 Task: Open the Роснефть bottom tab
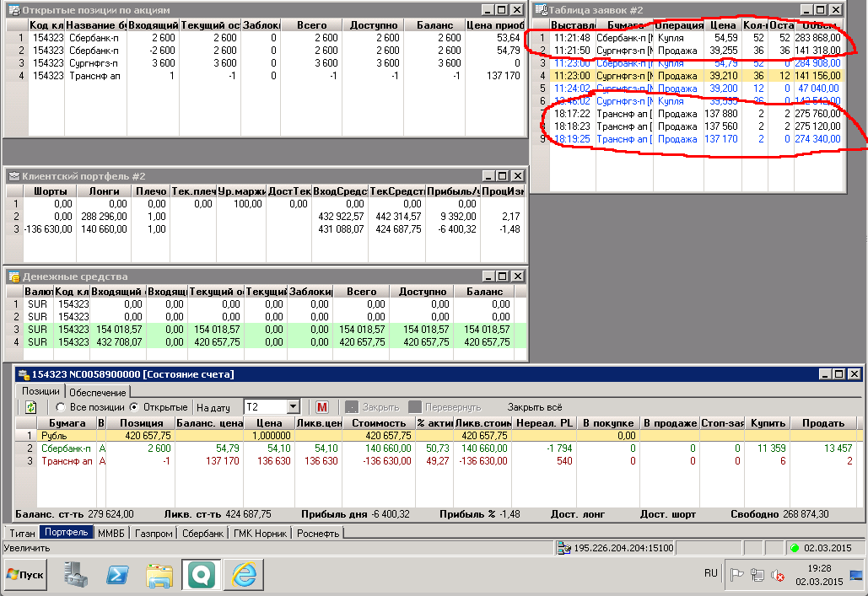(318, 534)
